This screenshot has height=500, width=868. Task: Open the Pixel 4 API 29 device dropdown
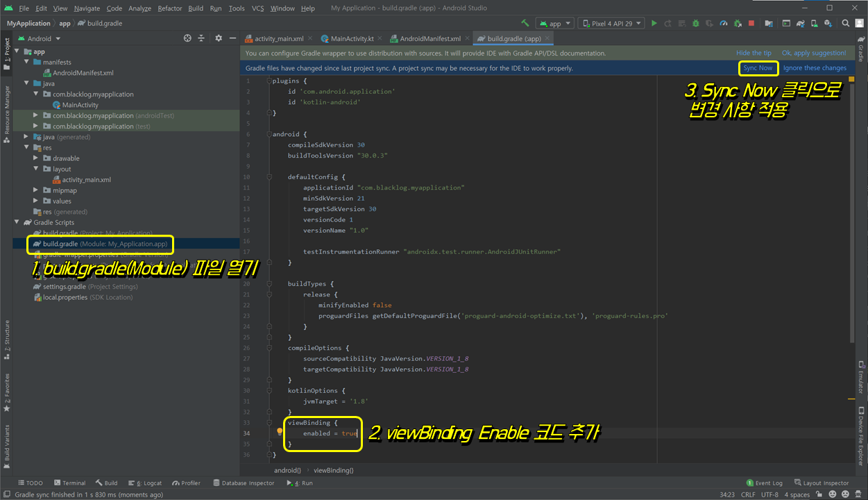click(x=611, y=23)
